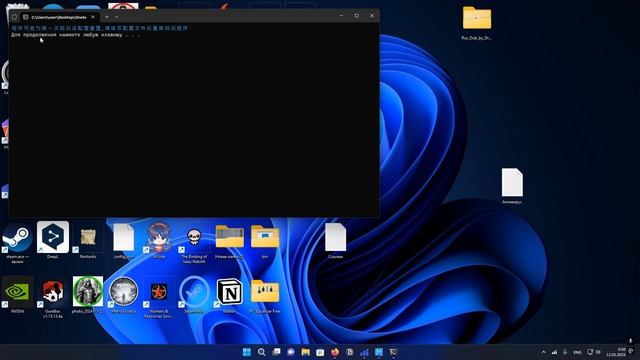Open Microsoft Store from the taskbar
The width and height of the screenshot is (640, 360).
pos(320,352)
